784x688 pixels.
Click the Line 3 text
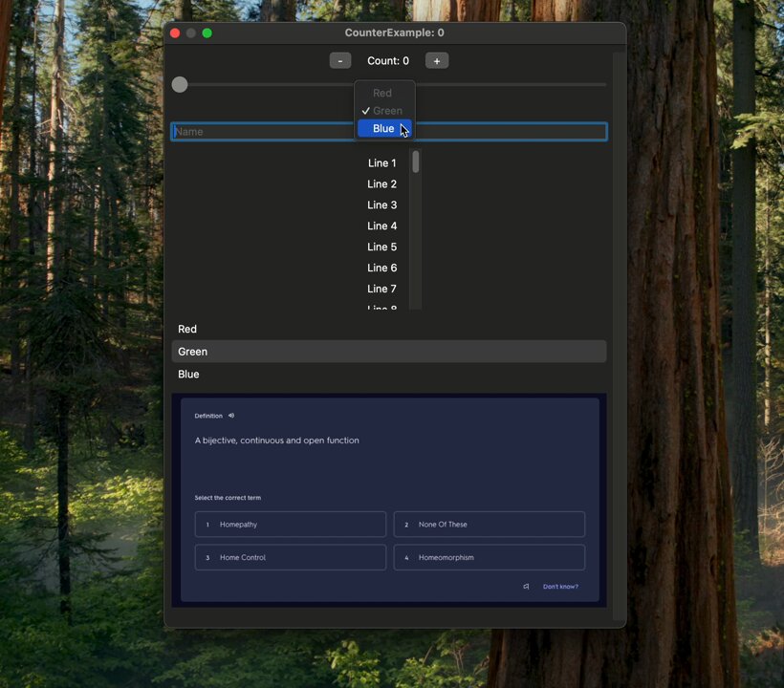click(x=382, y=205)
